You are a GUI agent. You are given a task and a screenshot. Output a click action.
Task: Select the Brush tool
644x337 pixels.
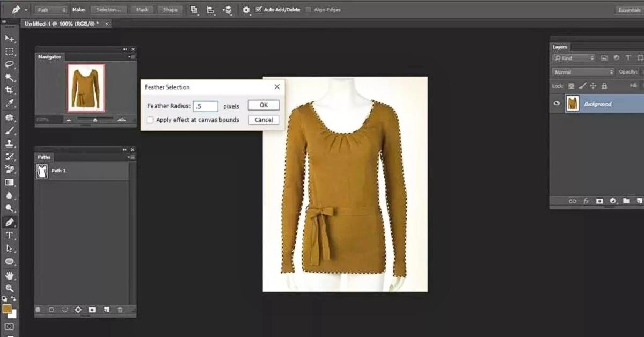pyautogui.click(x=9, y=130)
